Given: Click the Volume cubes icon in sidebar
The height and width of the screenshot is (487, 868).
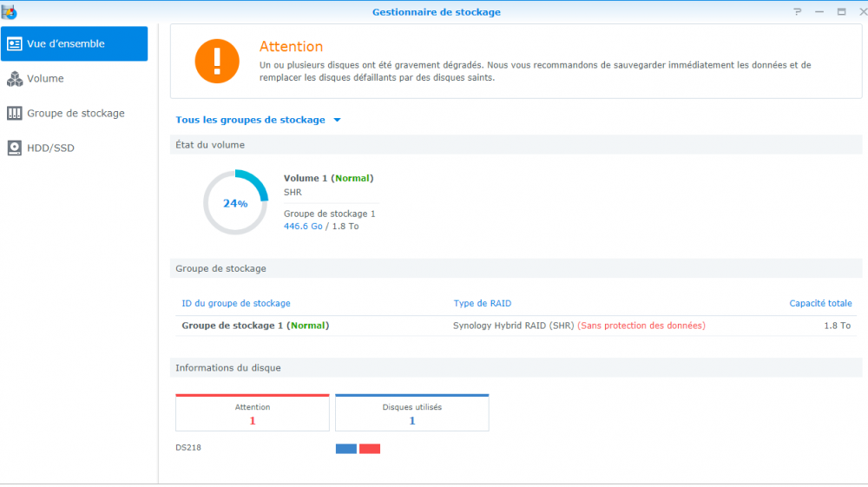Looking at the screenshot, I should click(15, 79).
